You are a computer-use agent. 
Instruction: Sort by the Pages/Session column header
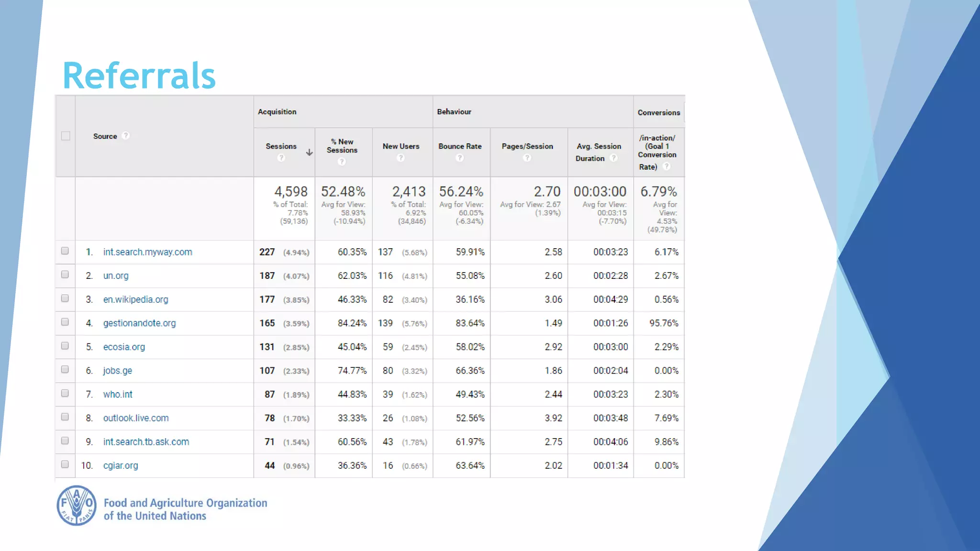click(527, 146)
